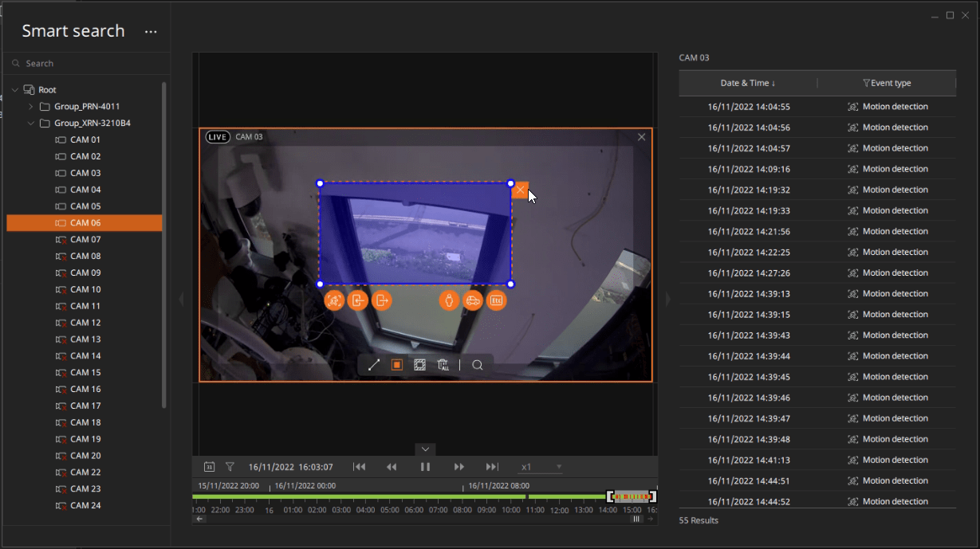Image resolution: width=980 pixels, height=549 pixels.
Task: Select the Motion detection event icon
Action: tap(335, 300)
